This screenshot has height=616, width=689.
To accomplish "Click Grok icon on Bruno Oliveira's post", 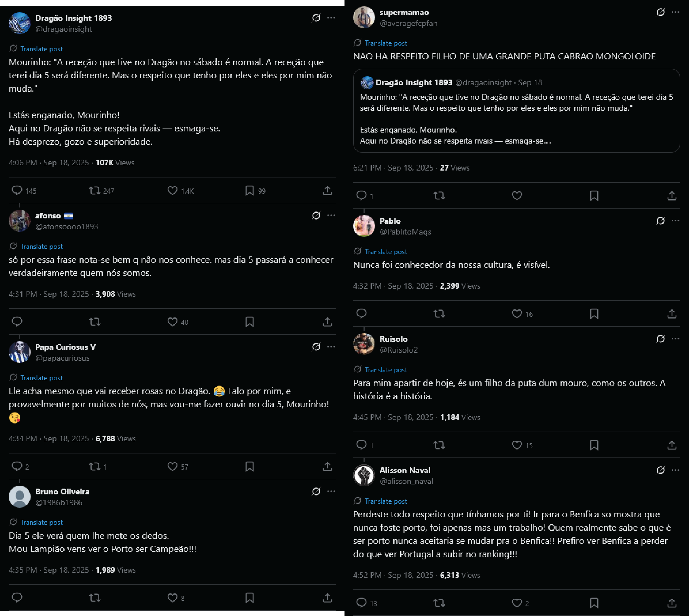I will point(316,491).
